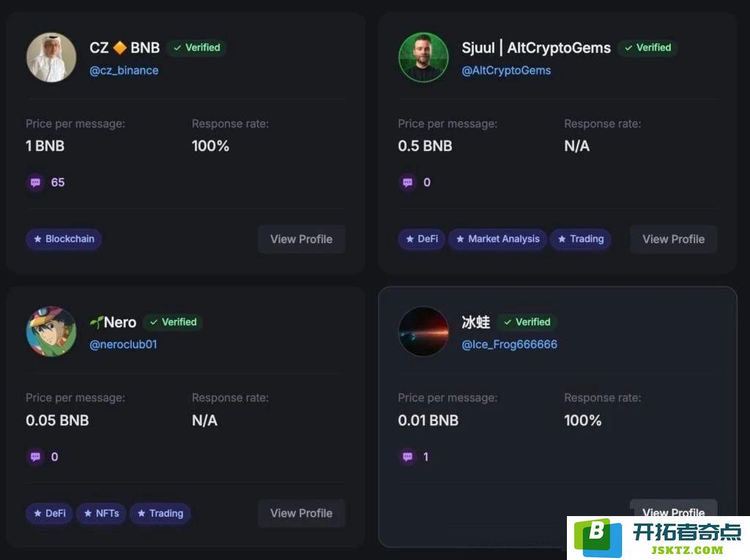The height and width of the screenshot is (560, 750).
Task: Choose the NFTs tag on Nero's card
Action: (101, 513)
